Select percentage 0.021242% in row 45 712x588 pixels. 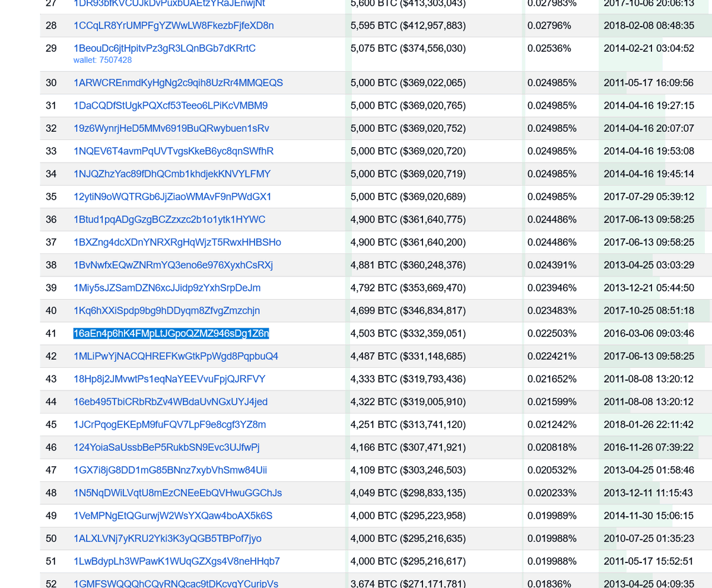point(552,424)
